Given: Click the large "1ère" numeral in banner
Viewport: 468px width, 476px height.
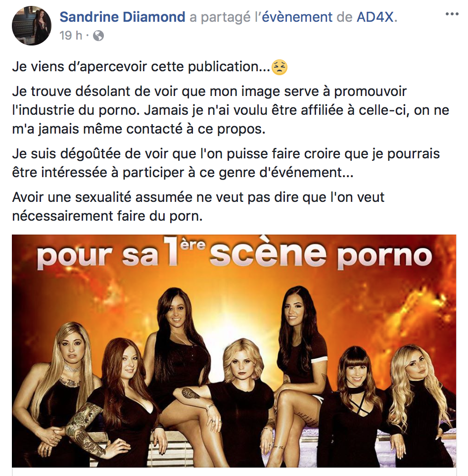Looking at the screenshot, I should click(184, 251).
